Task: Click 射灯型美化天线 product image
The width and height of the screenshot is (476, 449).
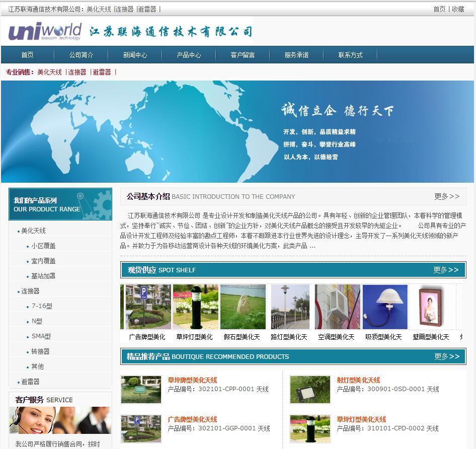Action: [310, 390]
